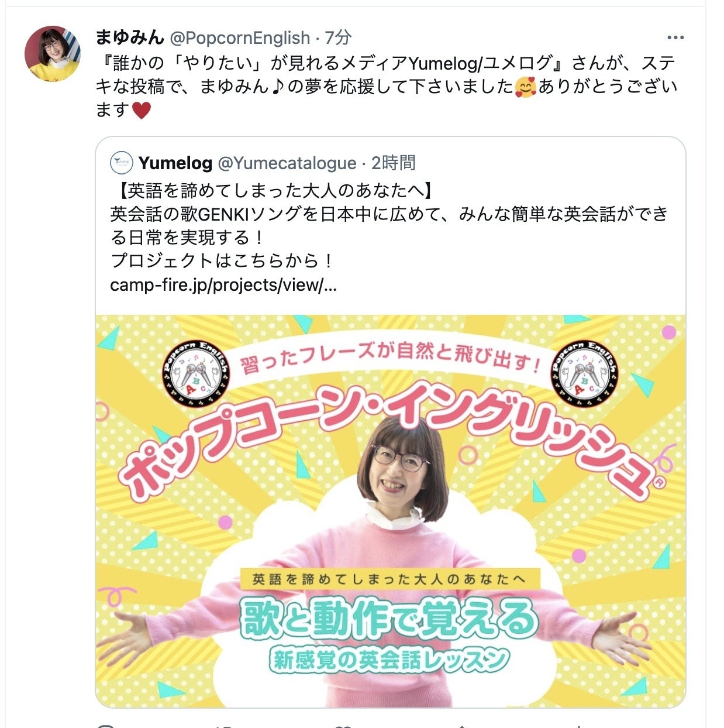Open the Yumelog display name
Image resolution: width=724 pixels, height=728 pixels.
pyautogui.click(x=175, y=163)
